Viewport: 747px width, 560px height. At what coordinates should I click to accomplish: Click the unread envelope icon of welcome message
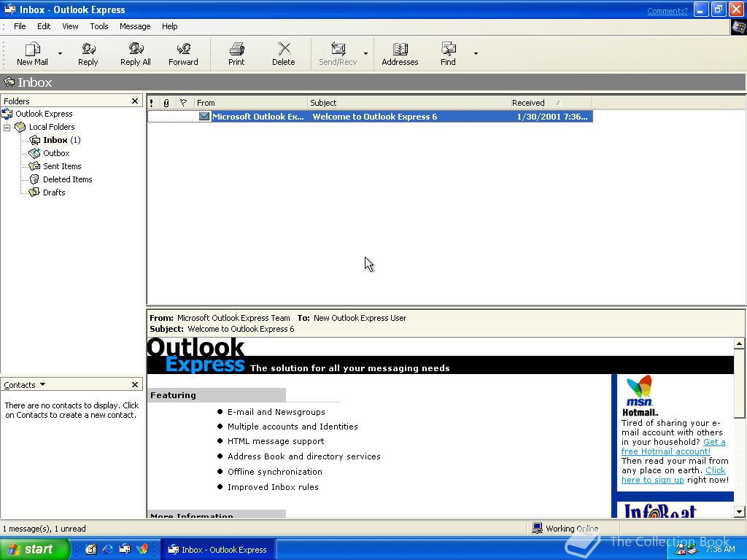[x=204, y=116]
